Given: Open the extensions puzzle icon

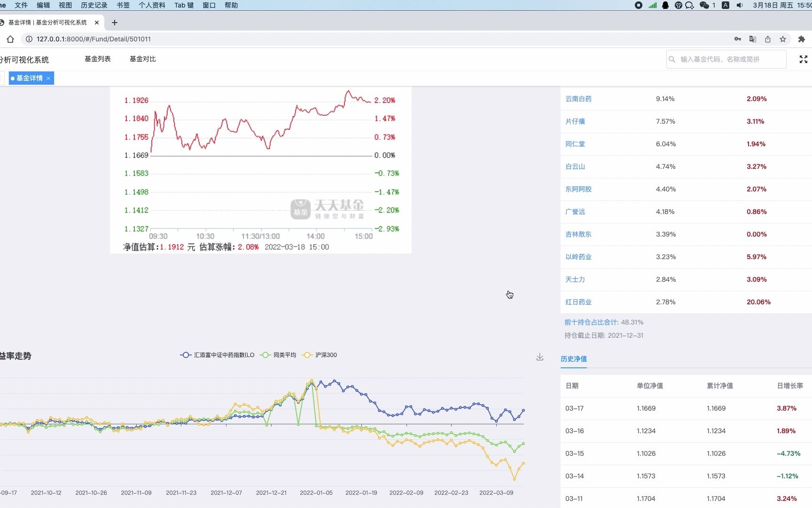Looking at the screenshot, I should [x=802, y=39].
